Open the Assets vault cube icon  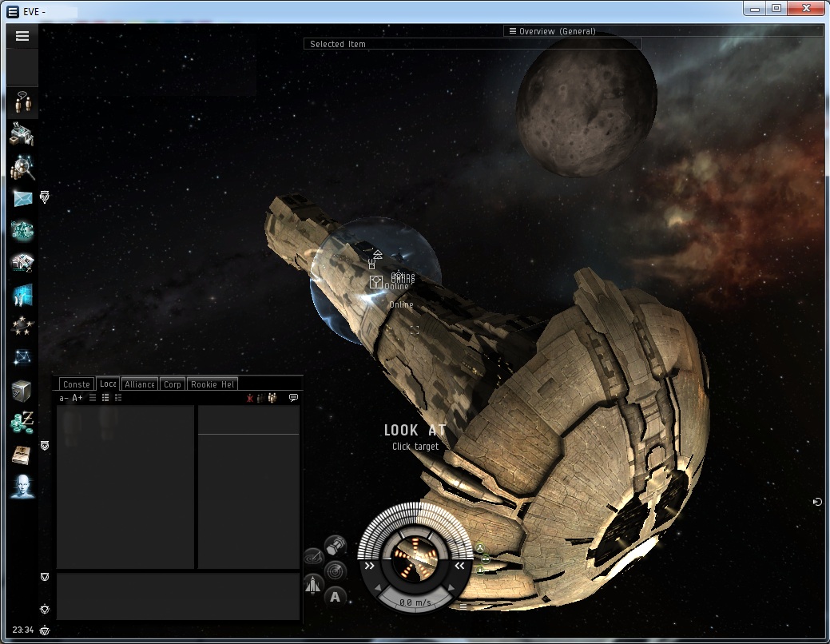22,391
